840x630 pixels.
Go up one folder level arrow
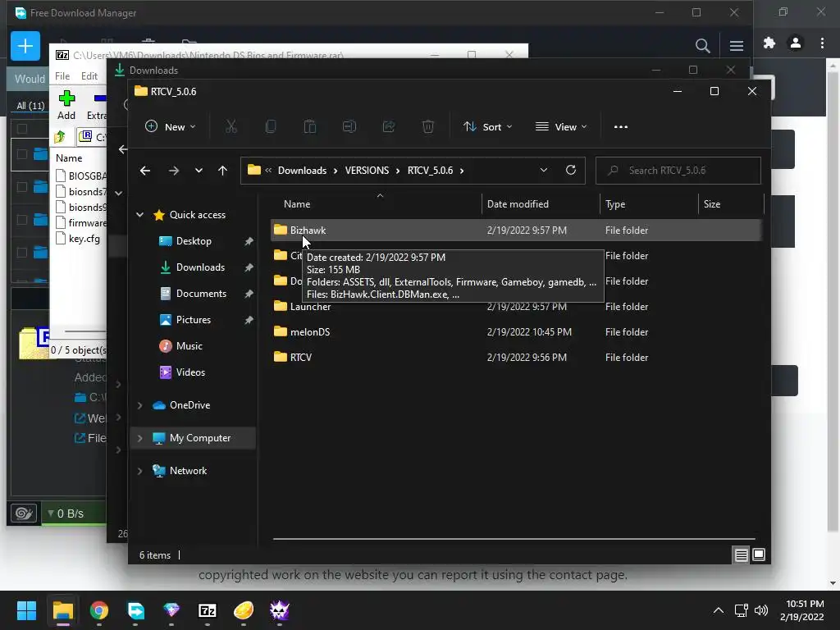[223, 171]
